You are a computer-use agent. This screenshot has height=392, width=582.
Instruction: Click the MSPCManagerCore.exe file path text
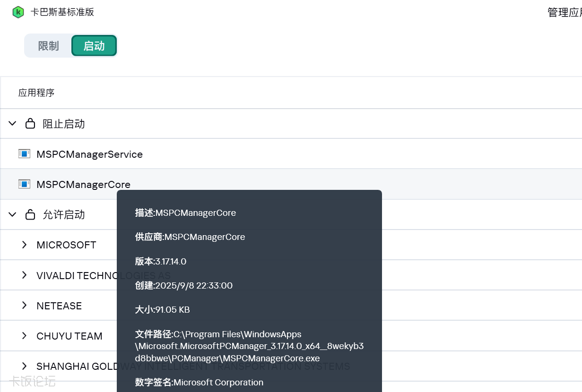249,346
